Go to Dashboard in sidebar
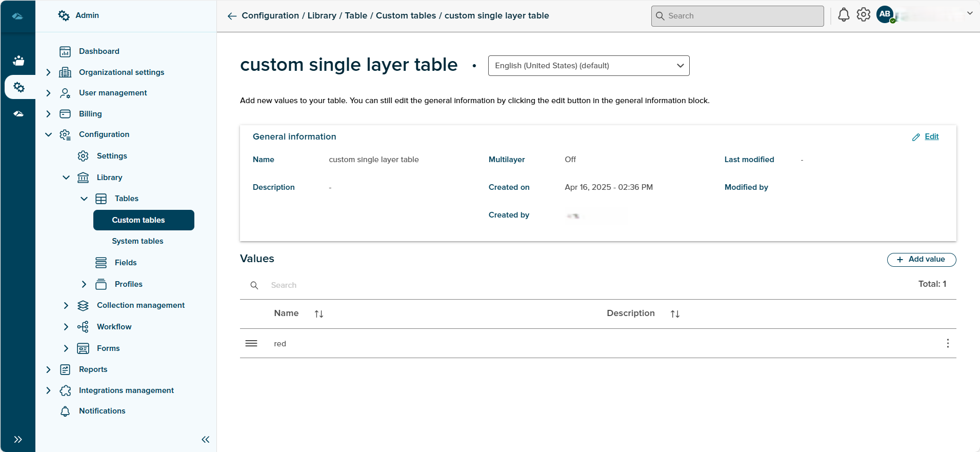 coord(99,51)
